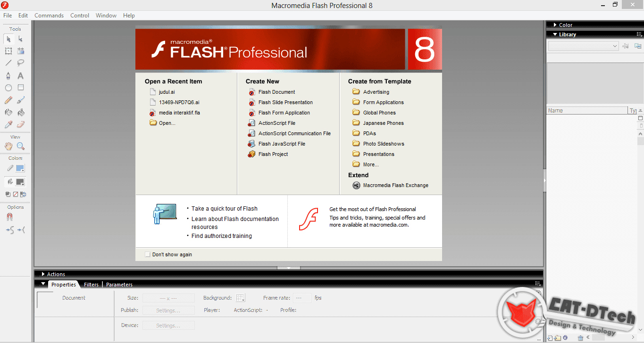
Task: Select the Zoom tool
Action: (x=20, y=146)
